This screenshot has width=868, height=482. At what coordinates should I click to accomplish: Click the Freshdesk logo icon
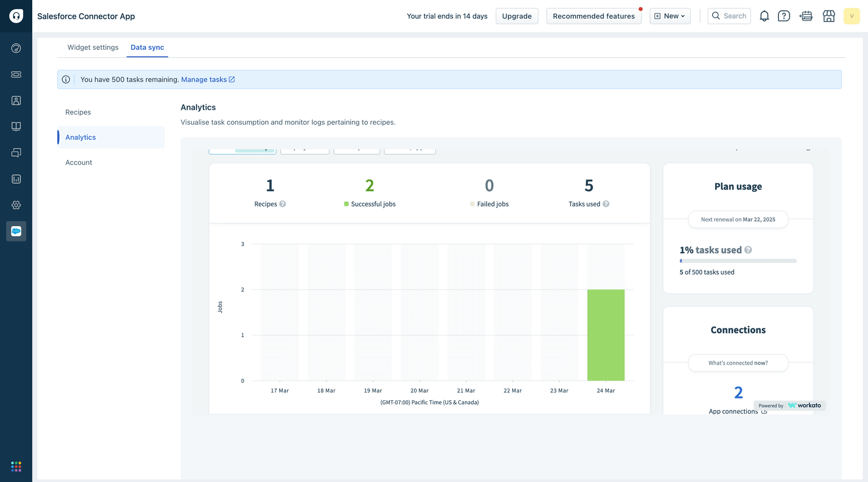tap(16, 16)
